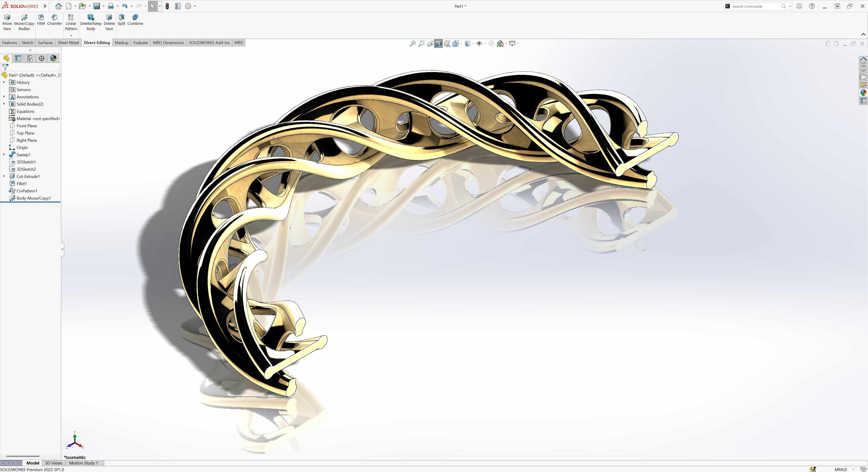
Task: Select the Move Face tool
Action: pos(7,22)
